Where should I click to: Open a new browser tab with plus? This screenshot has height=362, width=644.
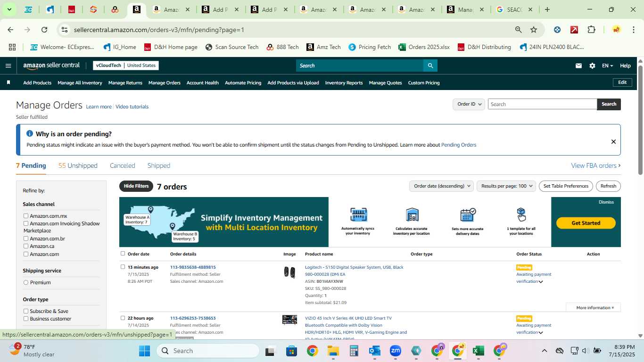[547, 9]
